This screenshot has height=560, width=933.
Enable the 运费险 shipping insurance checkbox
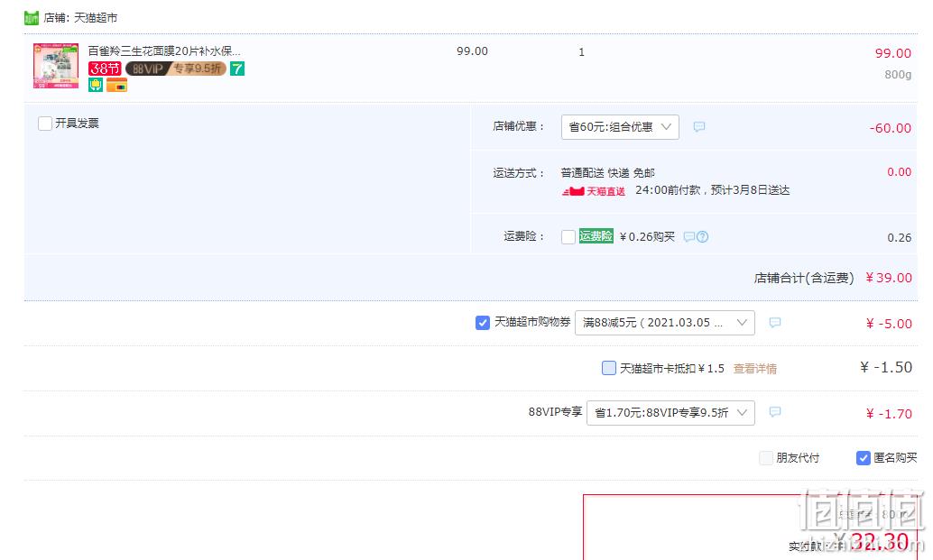(568, 236)
